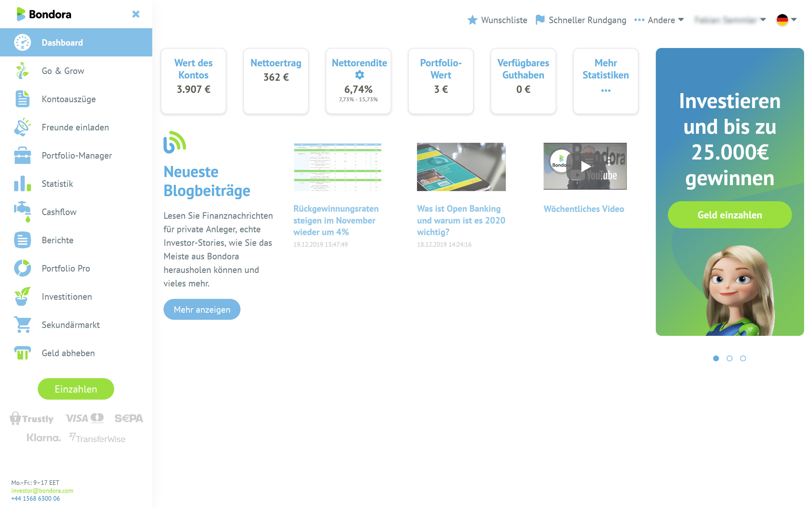The width and height of the screenshot is (812, 508).
Task: Go to Statistik in sidebar
Action: coord(76,183)
